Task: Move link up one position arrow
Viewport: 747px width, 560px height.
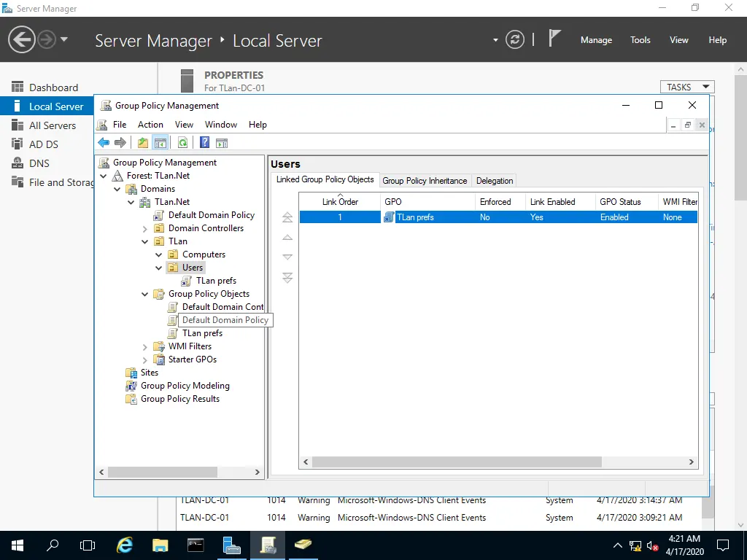Action: click(287, 237)
